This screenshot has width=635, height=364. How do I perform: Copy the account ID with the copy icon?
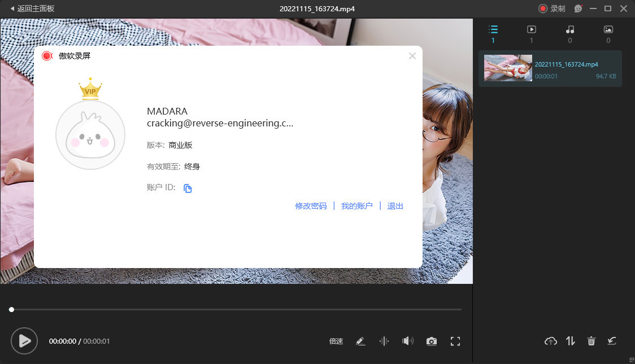188,188
